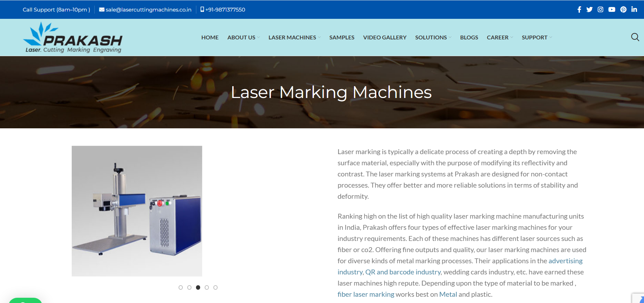Follow the advertising industry link
The image size is (644, 303).
565,261
